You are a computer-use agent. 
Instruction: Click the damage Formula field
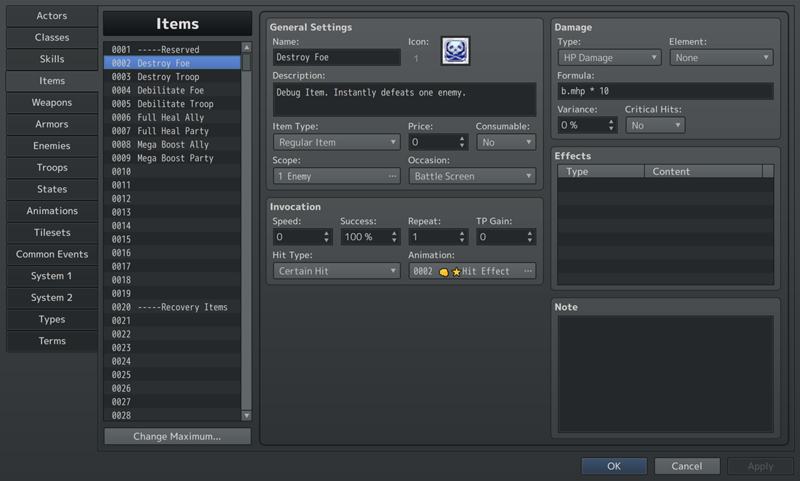(x=665, y=92)
